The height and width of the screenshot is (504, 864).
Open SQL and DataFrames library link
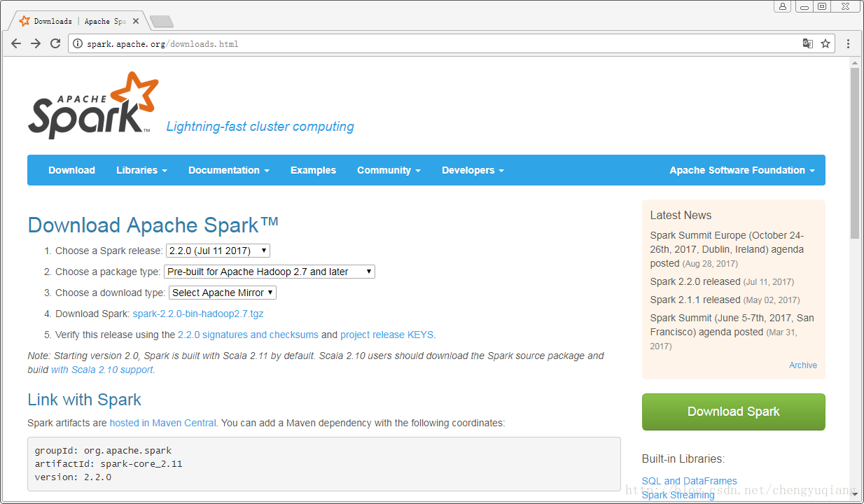pyautogui.click(x=689, y=481)
